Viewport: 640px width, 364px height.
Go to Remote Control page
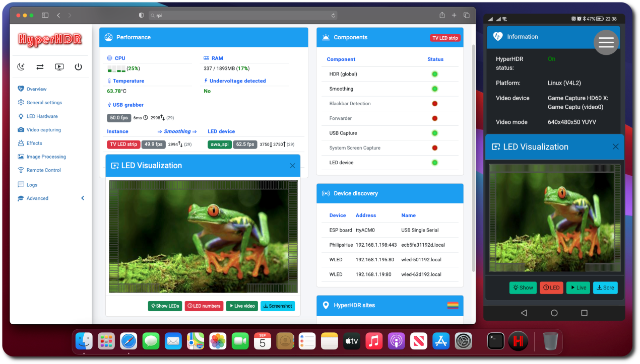[x=43, y=170]
